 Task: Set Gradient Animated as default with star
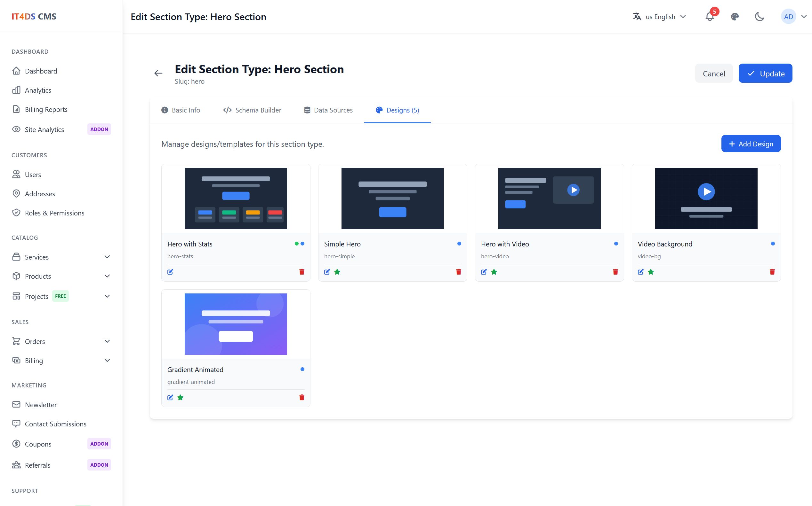tap(180, 397)
